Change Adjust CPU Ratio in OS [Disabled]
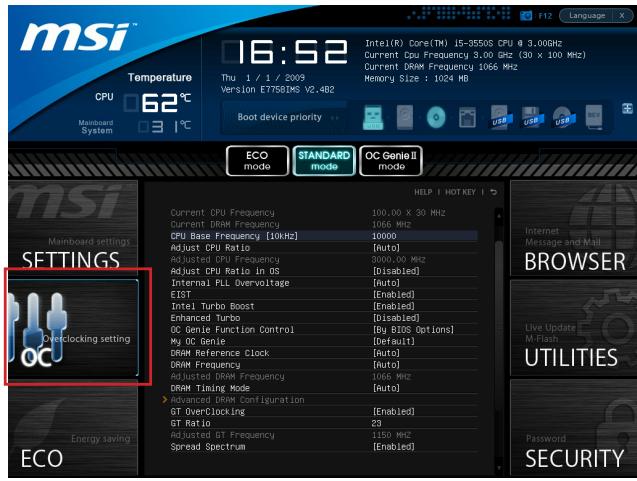 [x=396, y=271]
